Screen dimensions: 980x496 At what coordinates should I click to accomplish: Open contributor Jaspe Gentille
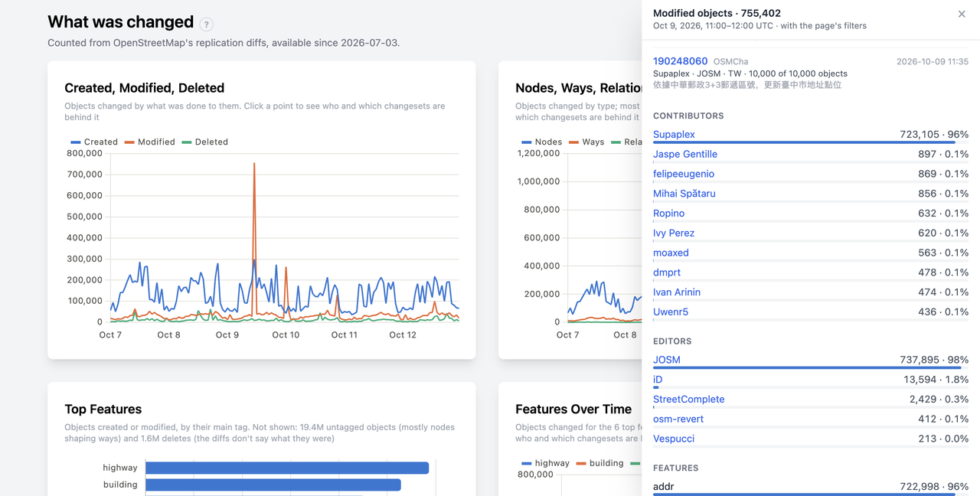[x=685, y=154]
